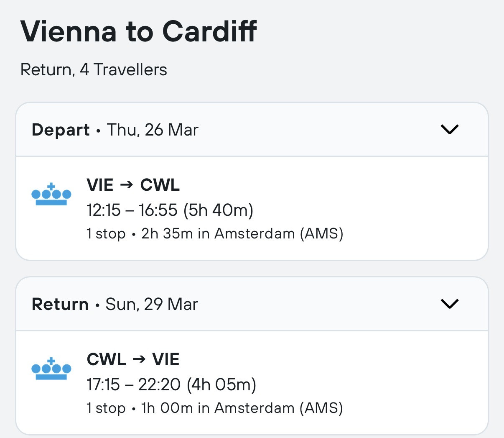
Task: Click the arrow between CWL and VIE
Action: 139,359
